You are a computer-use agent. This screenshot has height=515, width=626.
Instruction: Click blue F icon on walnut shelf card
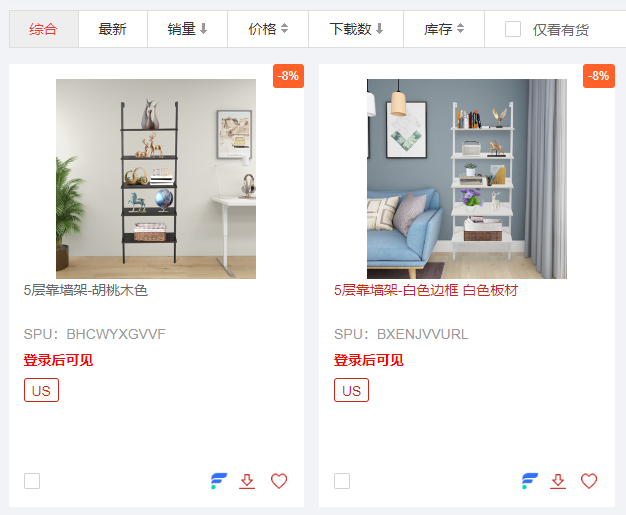219,481
